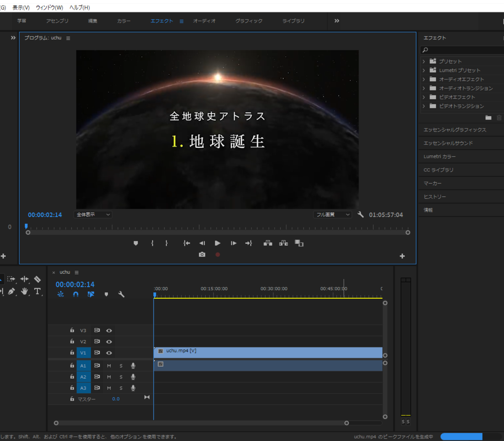Screen dimensions: 504x441
Task: Click the Go to Out point button
Action: (249, 243)
